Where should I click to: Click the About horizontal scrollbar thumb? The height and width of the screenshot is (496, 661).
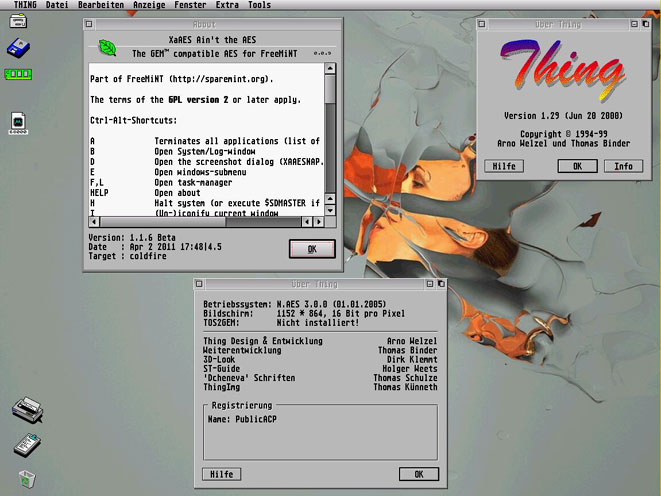click(x=163, y=222)
